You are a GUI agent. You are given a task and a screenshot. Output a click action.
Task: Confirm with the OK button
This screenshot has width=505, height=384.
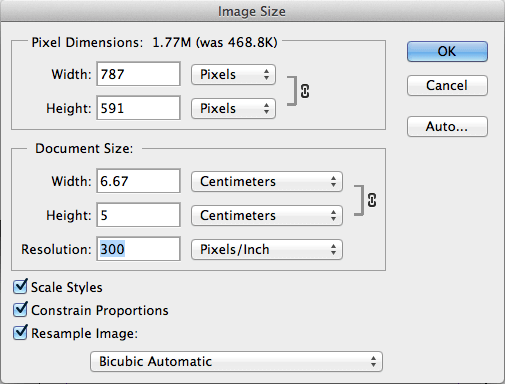(447, 51)
